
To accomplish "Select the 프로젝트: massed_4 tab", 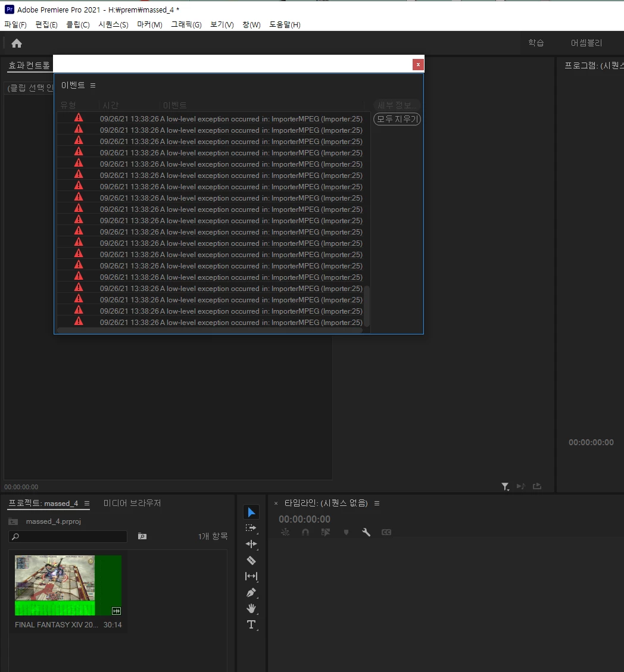I will point(43,503).
